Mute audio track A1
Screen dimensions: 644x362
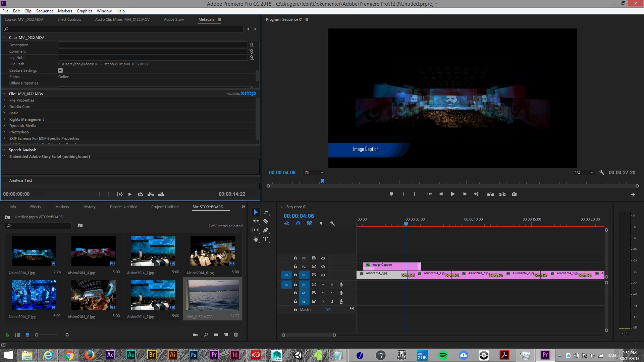coord(323,285)
